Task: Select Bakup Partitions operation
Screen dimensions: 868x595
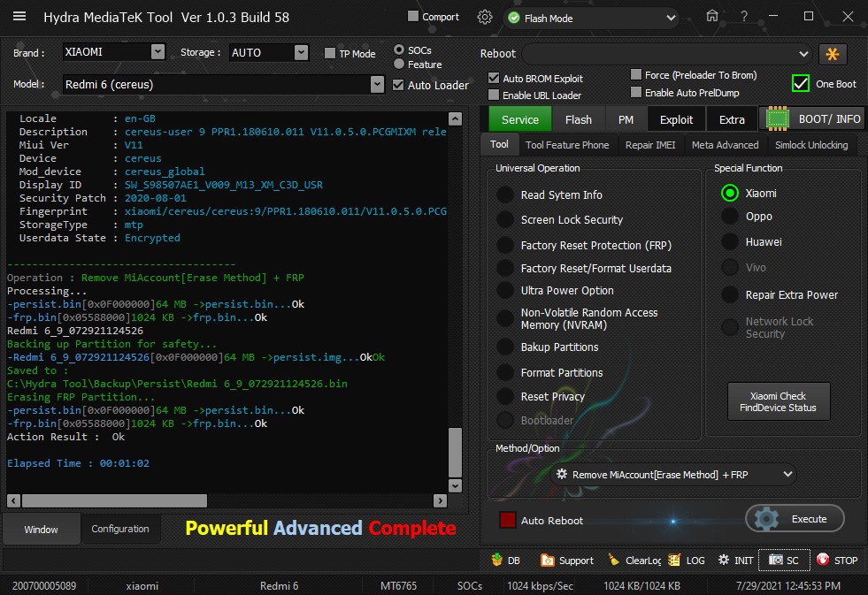Action: tap(505, 347)
